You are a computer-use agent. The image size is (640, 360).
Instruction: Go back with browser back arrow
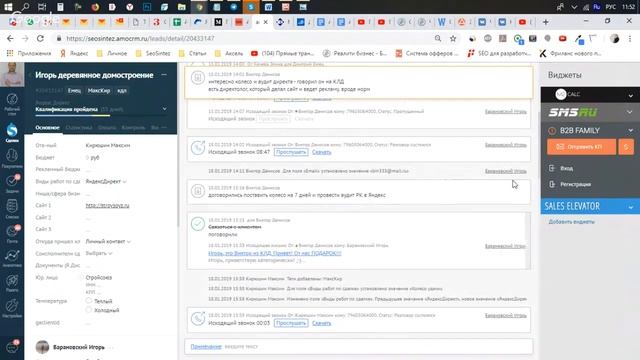coord(10,38)
